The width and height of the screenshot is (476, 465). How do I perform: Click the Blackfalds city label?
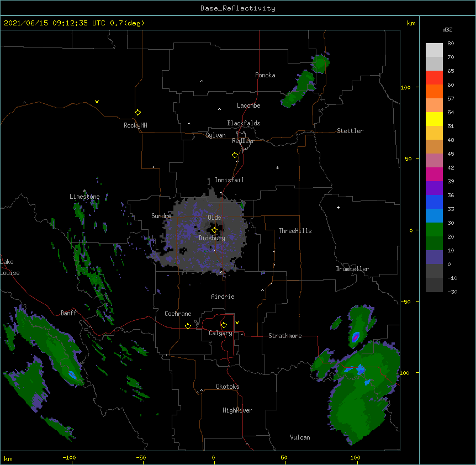(244, 123)
